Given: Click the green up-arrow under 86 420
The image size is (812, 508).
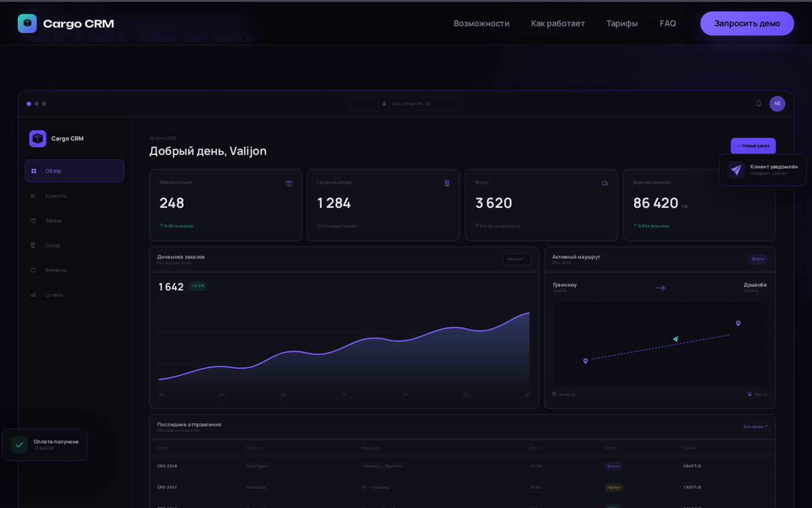Looking at the screenshot, I should pos(635,225).
